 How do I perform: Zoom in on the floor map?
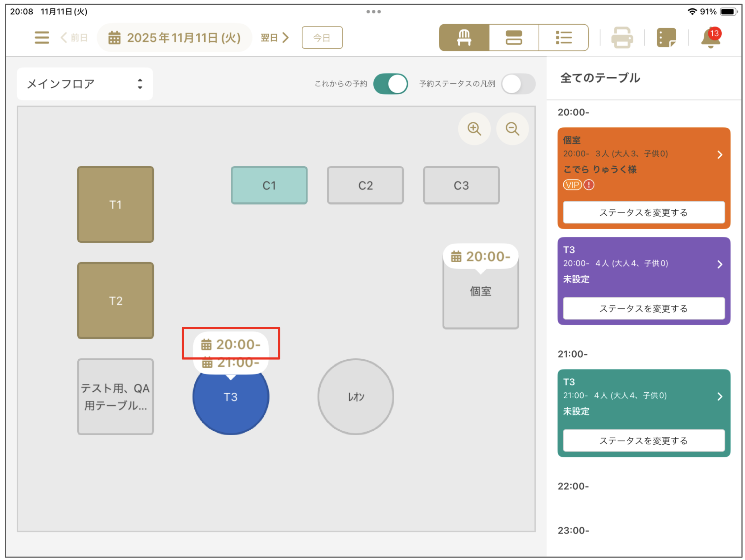(x=474, y=129)
